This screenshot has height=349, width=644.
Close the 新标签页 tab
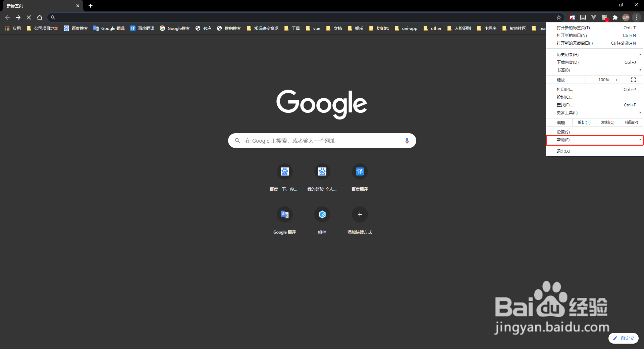[78, 6]
